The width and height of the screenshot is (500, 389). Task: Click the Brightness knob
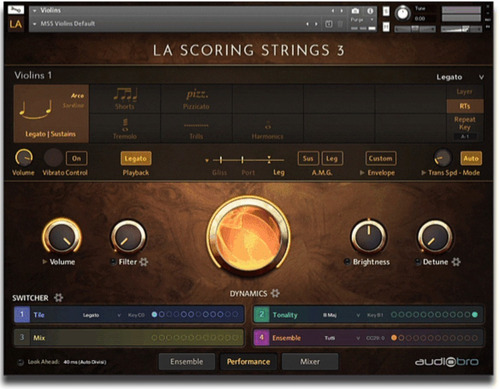tap(369, 237)
